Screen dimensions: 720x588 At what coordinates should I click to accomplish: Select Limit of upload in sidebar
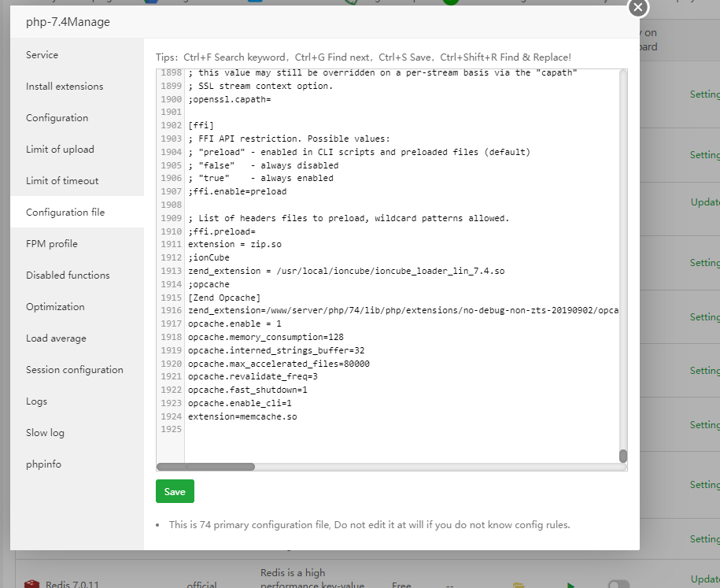click(60, 150)
